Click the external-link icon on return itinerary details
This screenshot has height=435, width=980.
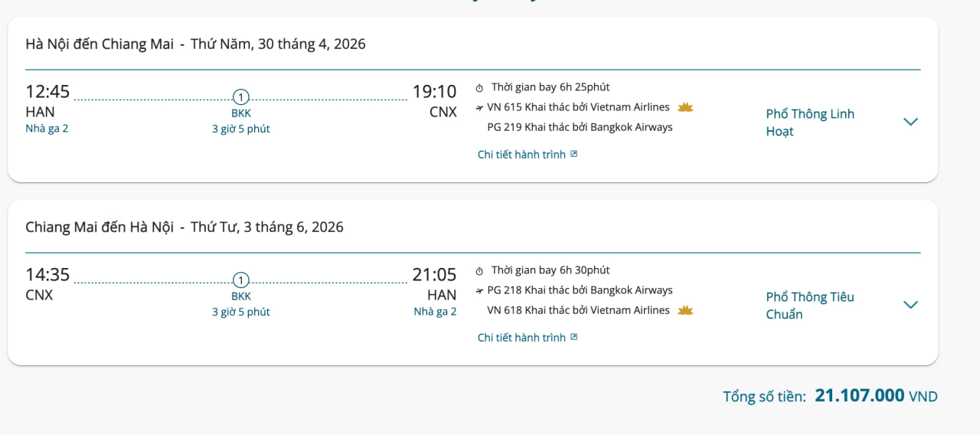click(574, 337)
